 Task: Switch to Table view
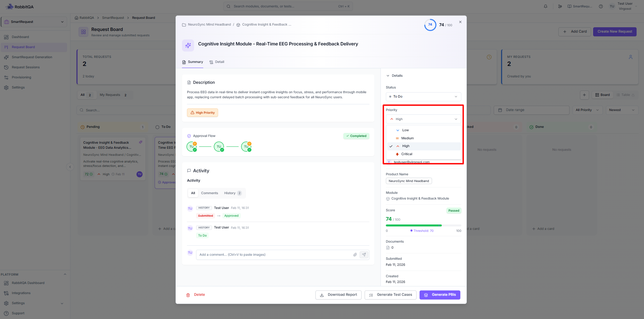pyautogui.click(x=625, y=95)
